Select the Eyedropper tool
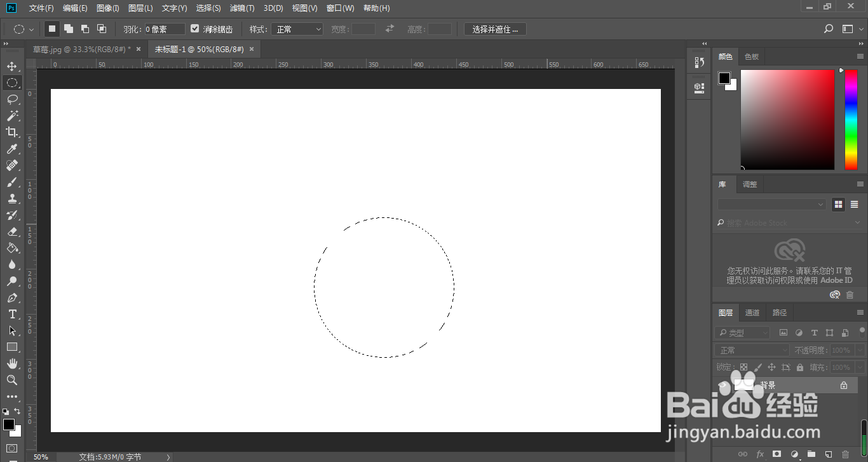Screen dimensions: 868x462 click(x=12, y=149)
